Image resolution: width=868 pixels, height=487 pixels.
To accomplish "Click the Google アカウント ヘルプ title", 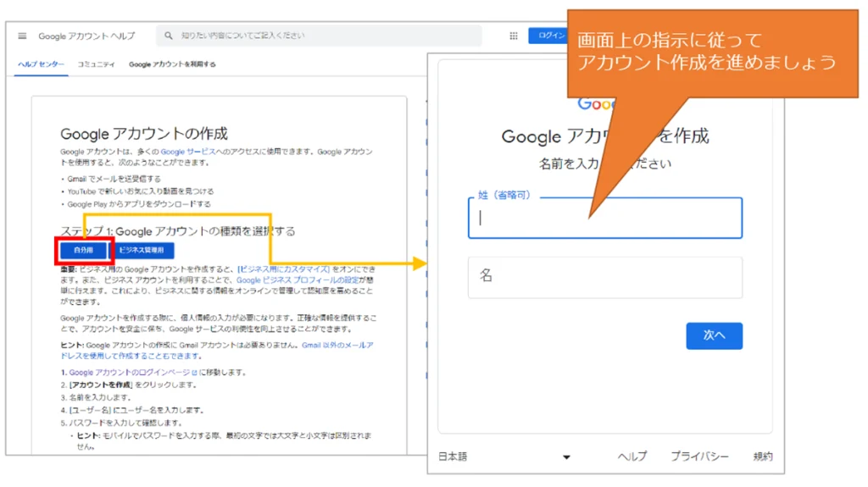I will click(x=85, y=36).
